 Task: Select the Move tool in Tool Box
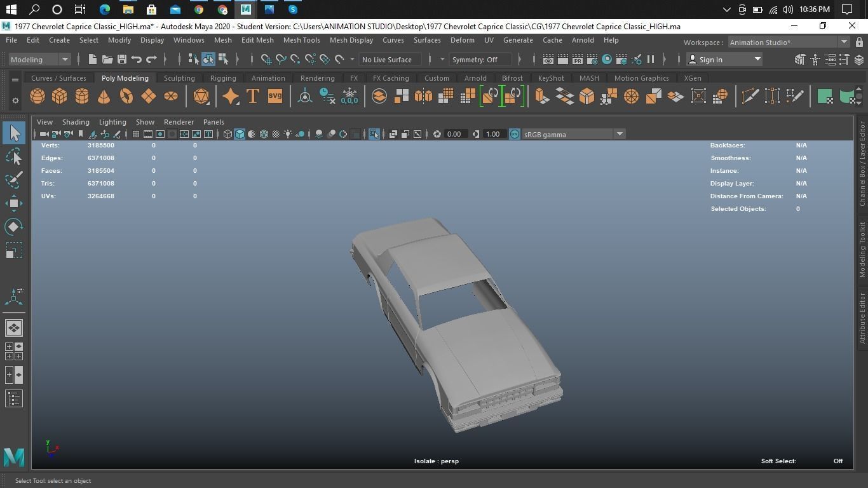[x=13, y=203]
